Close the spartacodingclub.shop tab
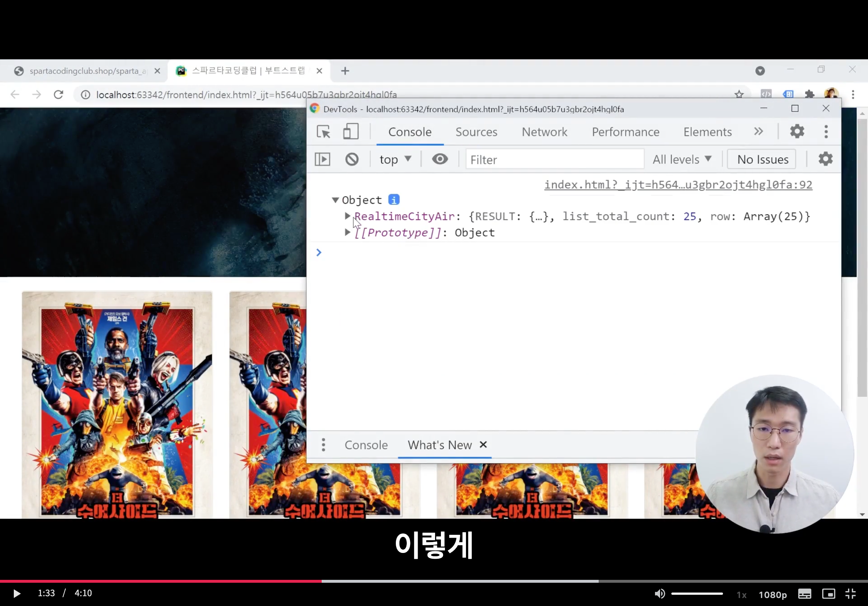Screen dimensions: 868x606 tap(157, 71)
